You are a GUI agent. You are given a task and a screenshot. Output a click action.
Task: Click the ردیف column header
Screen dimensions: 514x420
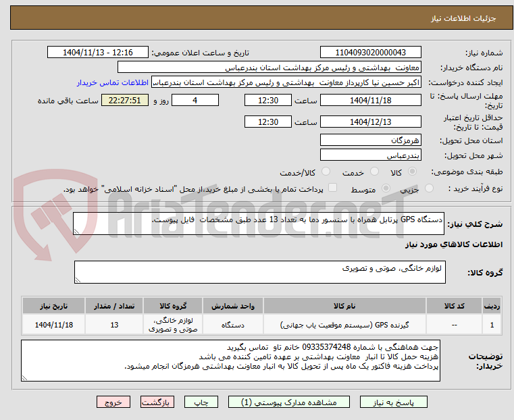click(492, 306)
